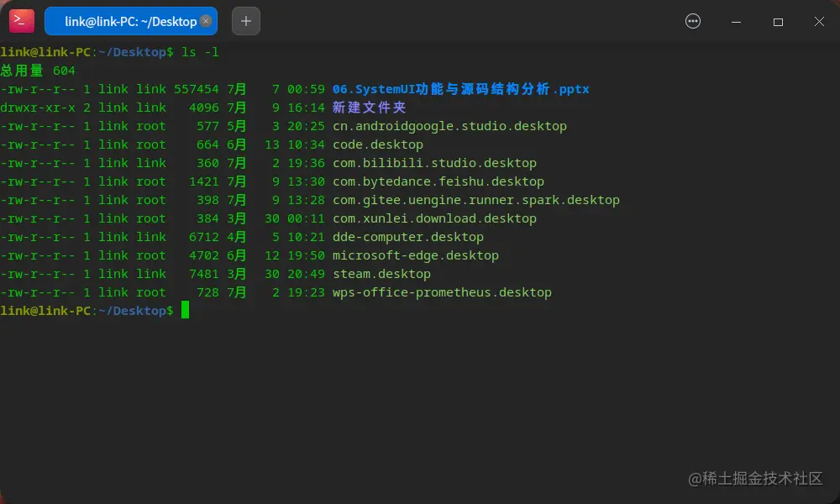Click the steam.desktop file name
The image size is (840, 504).
pyautogui.click(x=381, y=274)
